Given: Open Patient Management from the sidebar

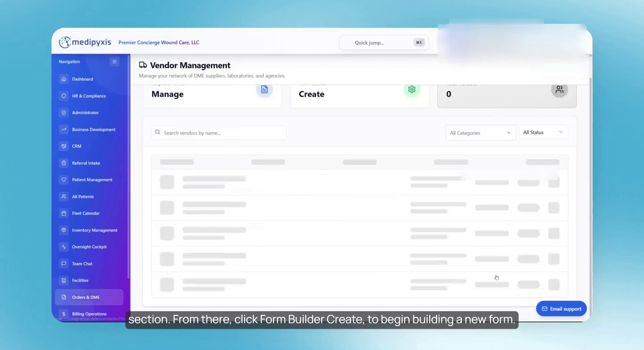Looking at the screenshot, I should 89,180.
